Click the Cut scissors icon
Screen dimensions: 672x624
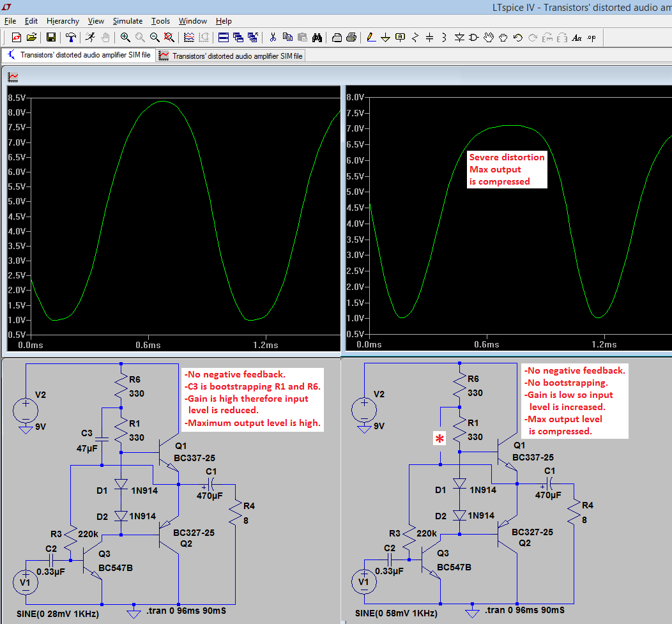273,38
